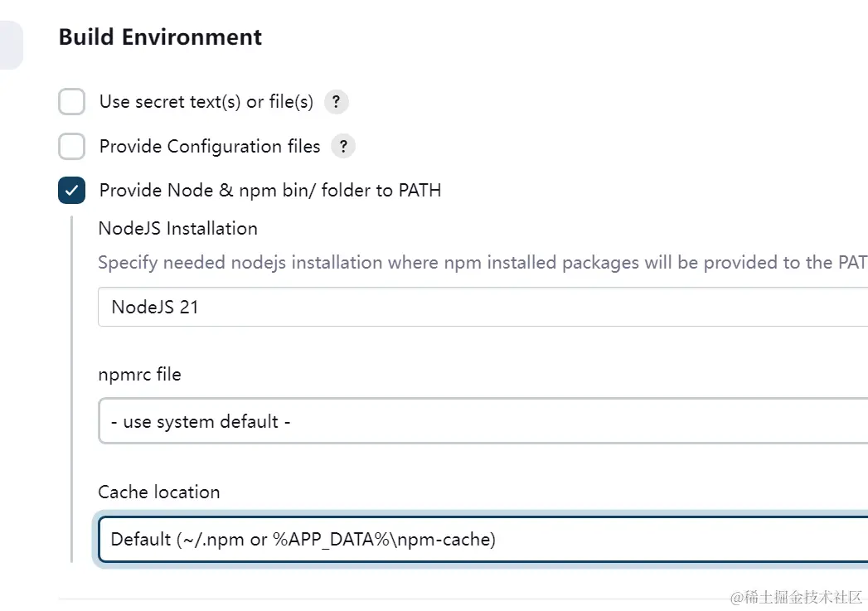This screenshot has width=868, height=611.
Task: Click the 'Provide Configuration files' label text
Action: 210,147
